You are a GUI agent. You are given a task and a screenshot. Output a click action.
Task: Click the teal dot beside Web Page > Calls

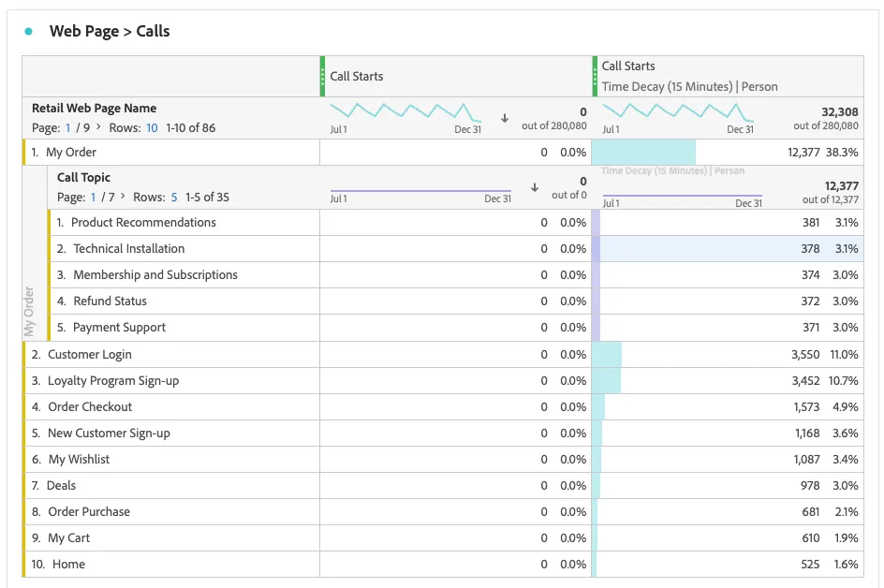(x=28, y=32)
